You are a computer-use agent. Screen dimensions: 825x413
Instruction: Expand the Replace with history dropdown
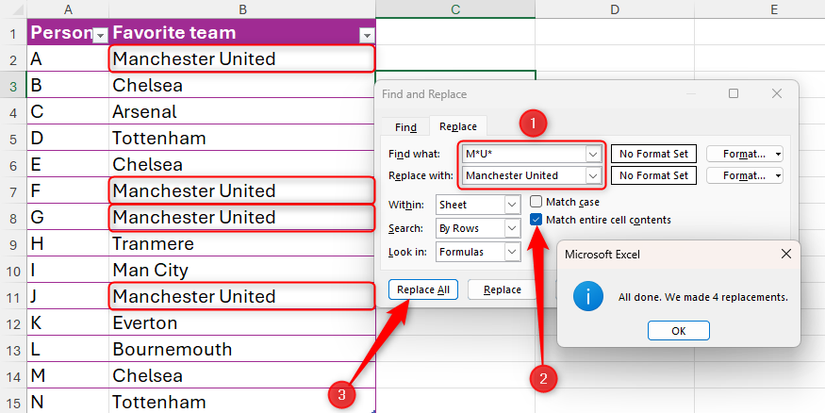(593, 176)
